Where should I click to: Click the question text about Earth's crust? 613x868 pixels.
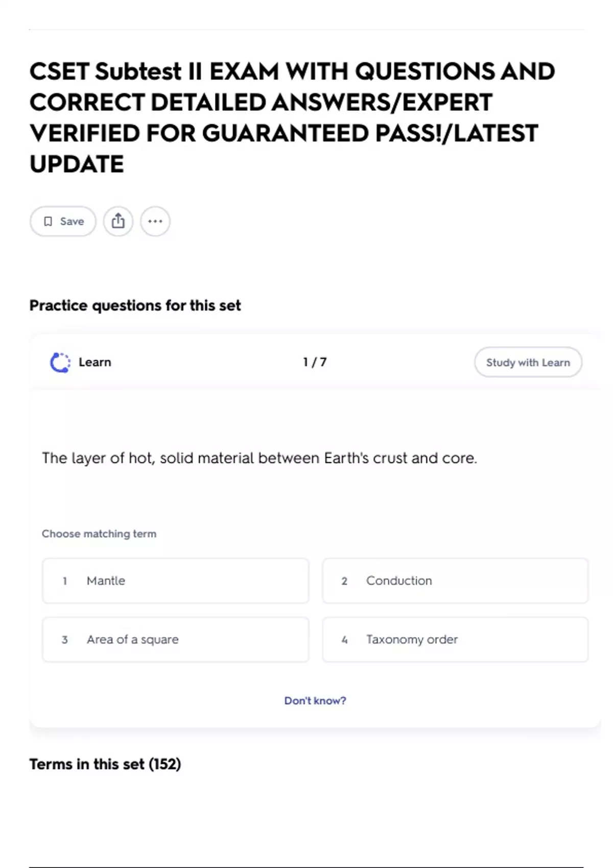click(259, 458)
